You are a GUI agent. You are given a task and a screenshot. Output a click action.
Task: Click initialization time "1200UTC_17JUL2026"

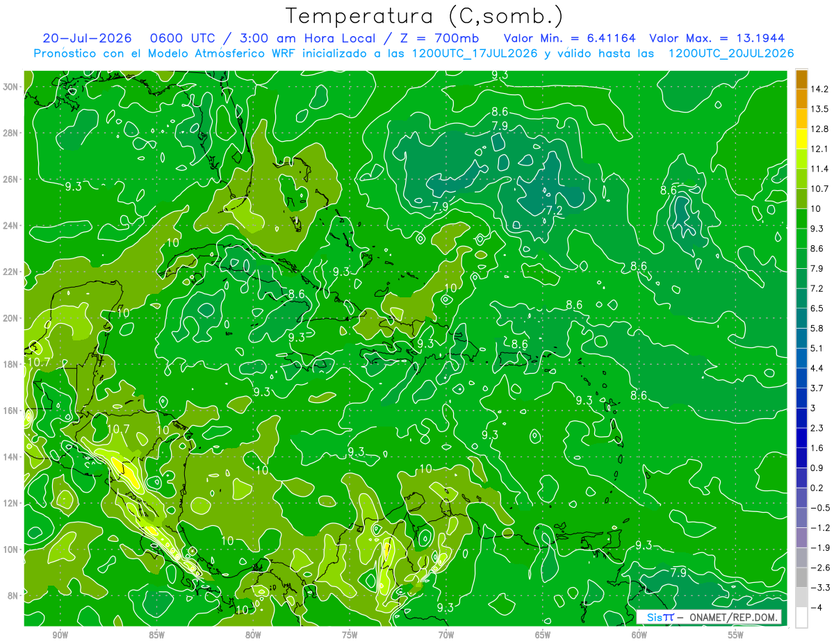pyautogui.click(x=475, y=53)
